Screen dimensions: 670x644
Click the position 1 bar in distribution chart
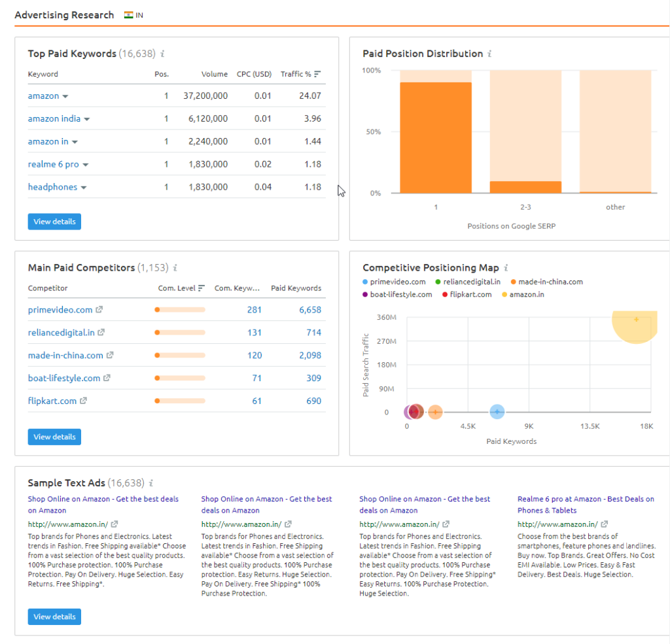click(x=436, y=137)
